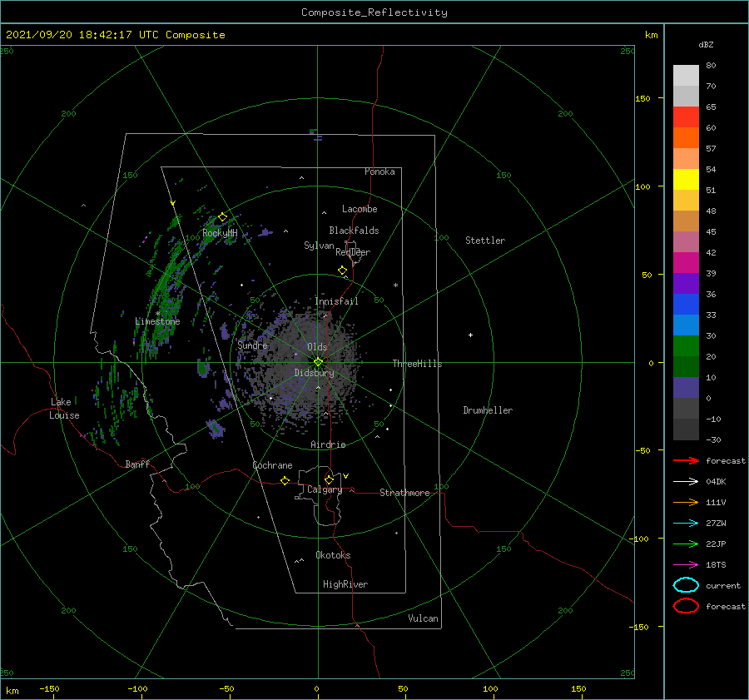Viewport: 749px width, 700px height.
Task: Click the Sundre city label
Action: pos(253,345)
